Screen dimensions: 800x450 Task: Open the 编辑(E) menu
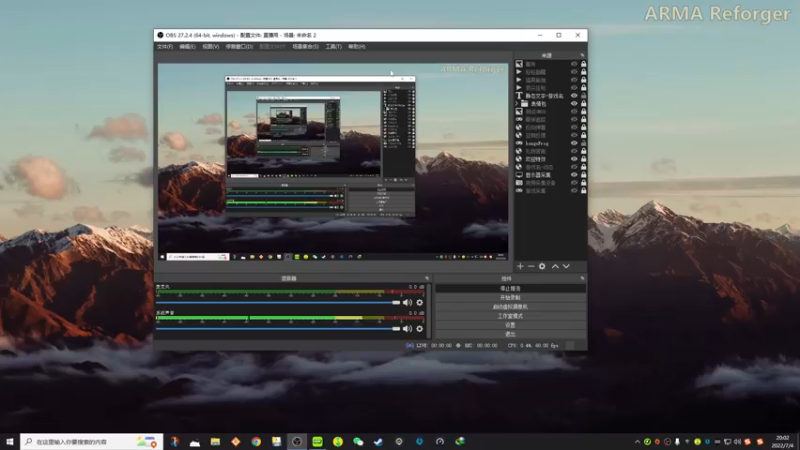pos(187,46)
